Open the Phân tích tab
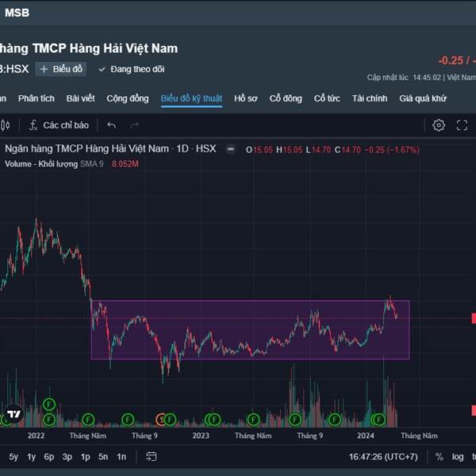 (x=36, y=98)
